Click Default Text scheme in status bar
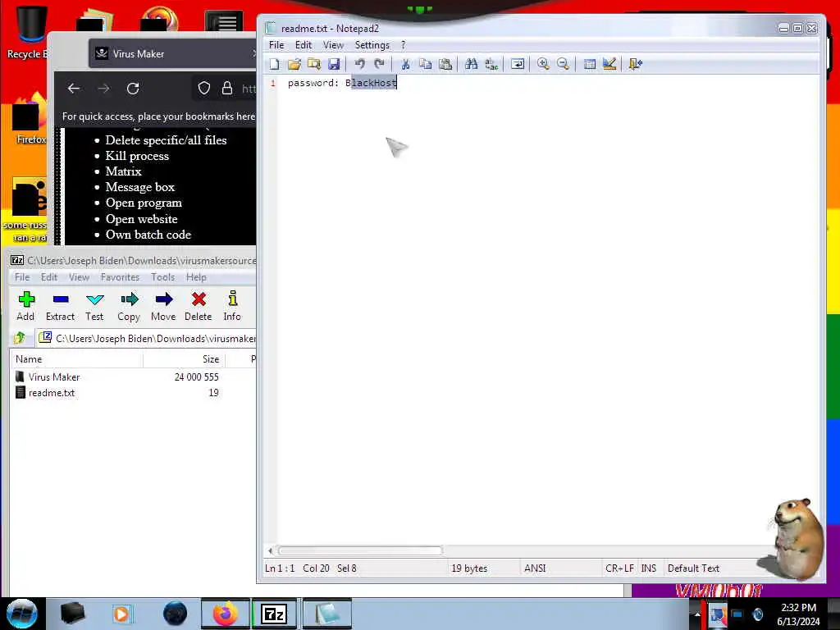The image size is (840, 630). [693, 568]
